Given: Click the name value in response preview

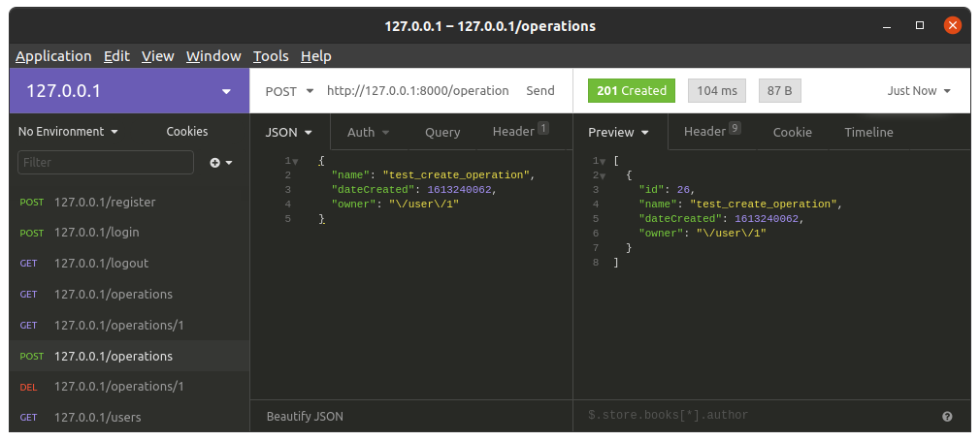Looking at the screenshot, I should [764, 205].
